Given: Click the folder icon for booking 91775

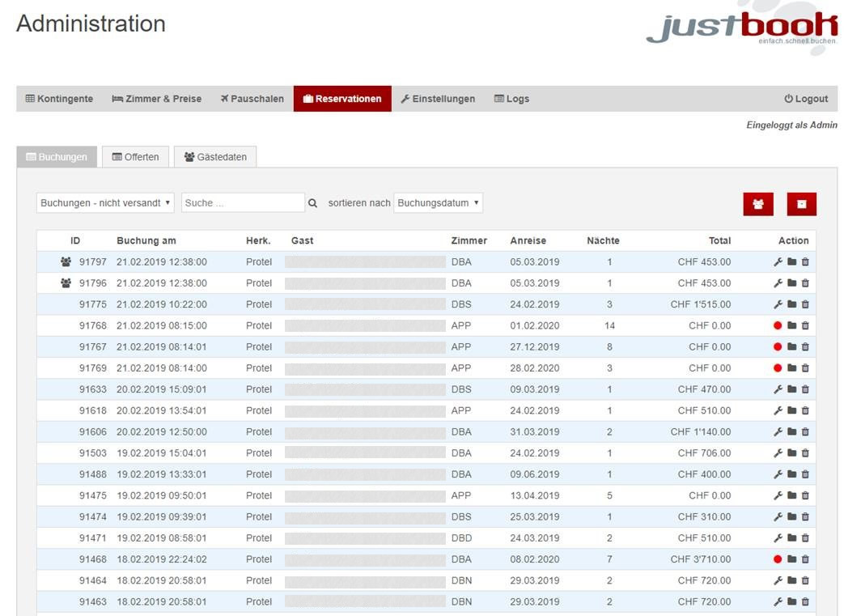Looking at the screenshot, I should tap(791, 304).
